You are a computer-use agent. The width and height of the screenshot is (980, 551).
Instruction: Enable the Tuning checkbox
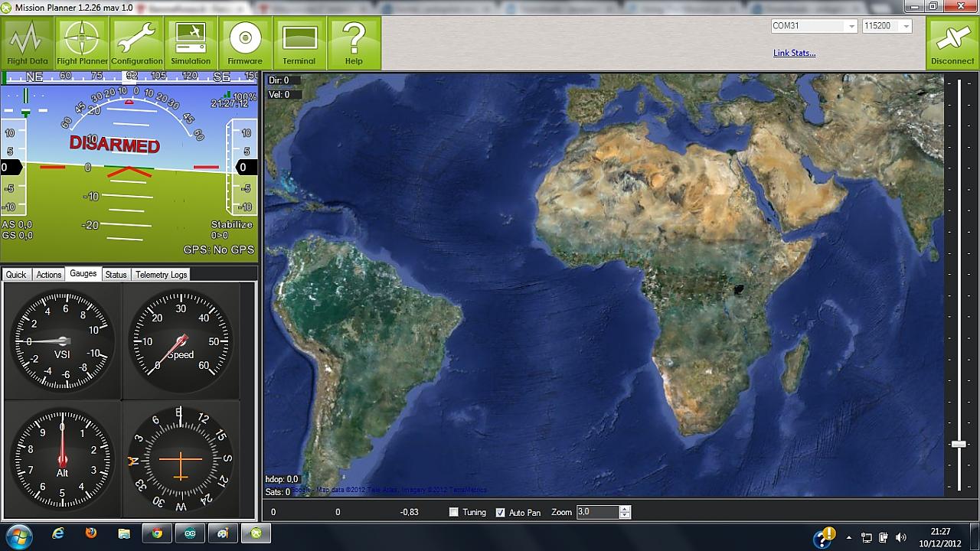click(454, 512)
